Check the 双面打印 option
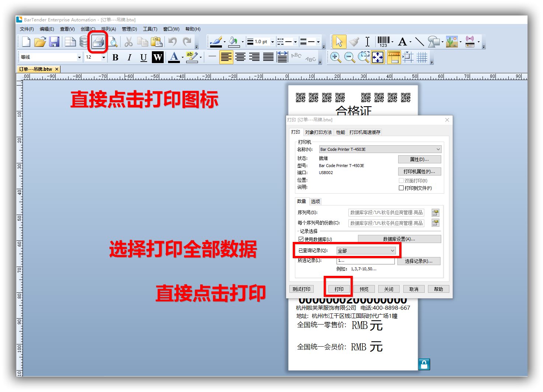Image resolution: width=543 pixels, height=392 pixels. (x=401, y=181)
